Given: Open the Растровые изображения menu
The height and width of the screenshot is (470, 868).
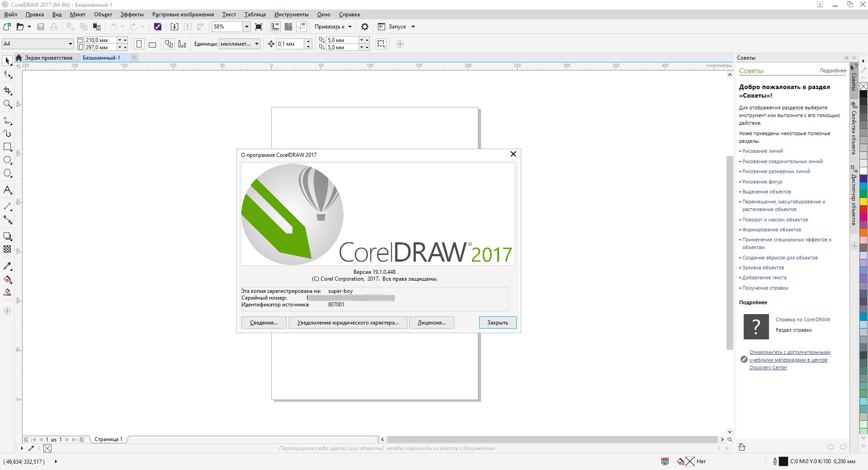Looking at the screenshot, I should [183, 14].
